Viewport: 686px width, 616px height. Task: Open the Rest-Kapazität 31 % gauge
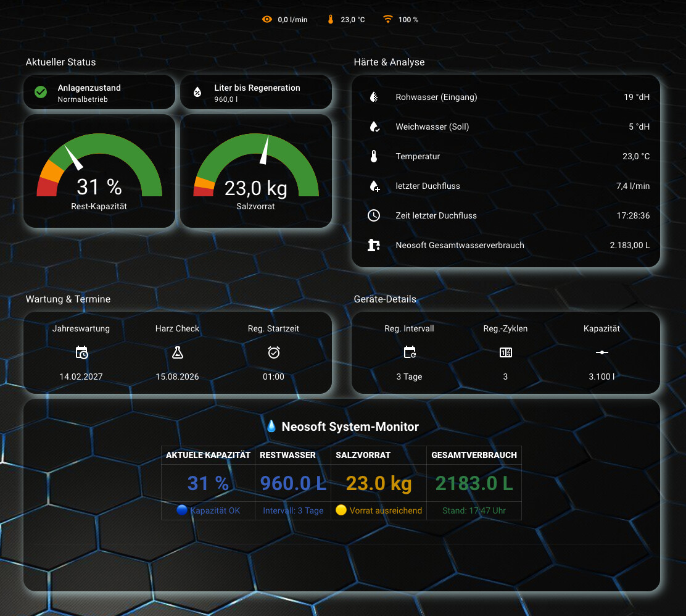99,172
